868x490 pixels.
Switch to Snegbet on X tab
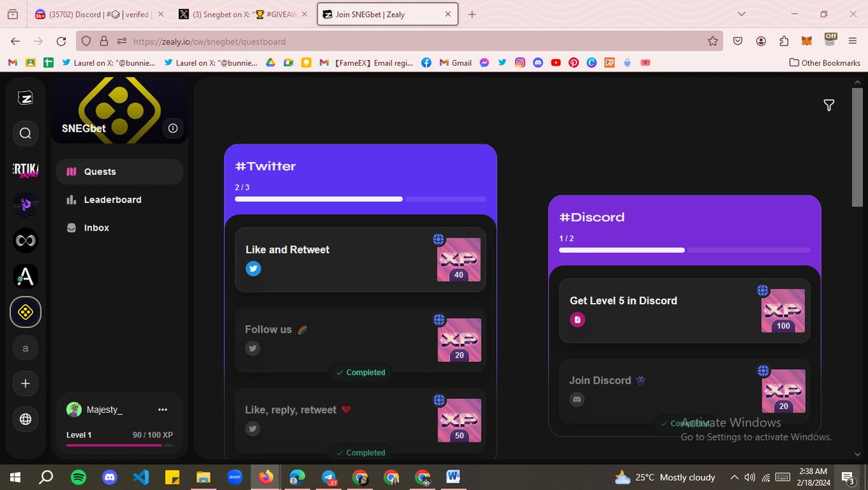pos(243,14)
